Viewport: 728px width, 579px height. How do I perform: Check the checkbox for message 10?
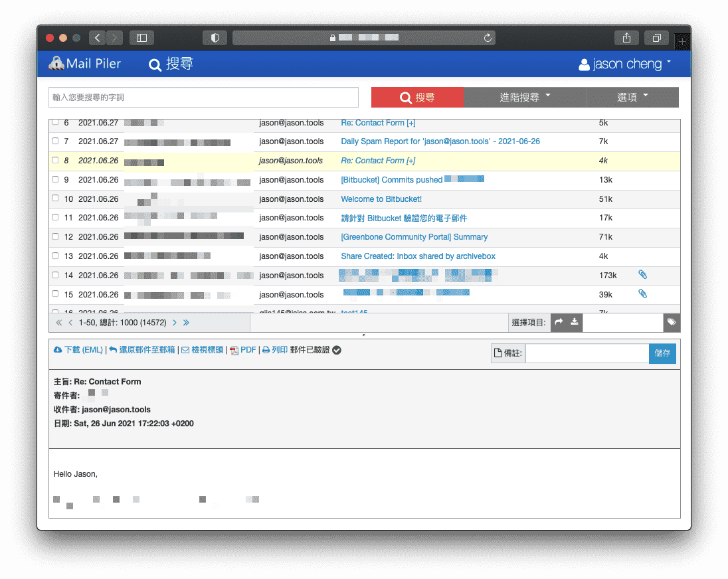pos(55,198)
